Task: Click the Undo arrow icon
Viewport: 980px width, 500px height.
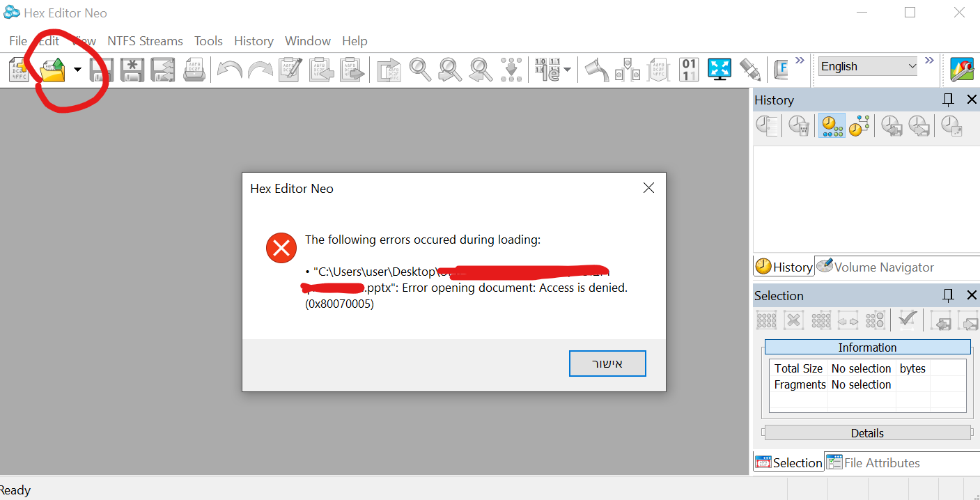Action: 230,70
